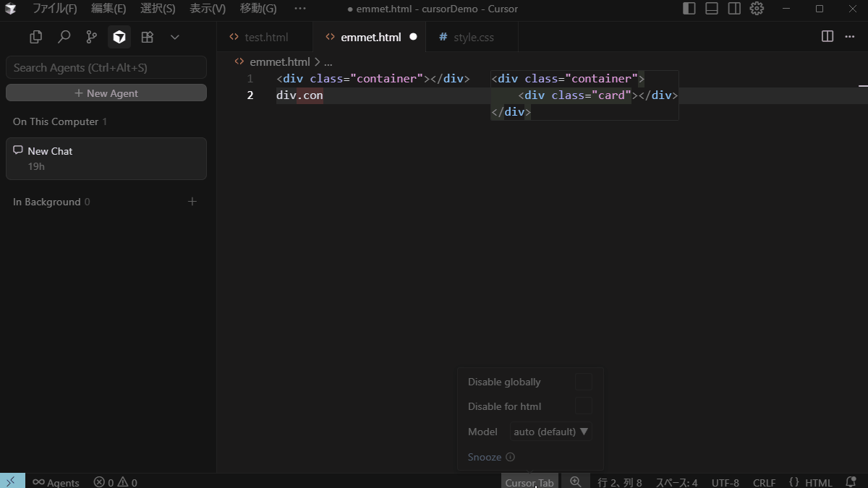Viewport: 868px width, 488px height.
Task: Open the Extensions blocks icon
Action: (x=147, y=37)
